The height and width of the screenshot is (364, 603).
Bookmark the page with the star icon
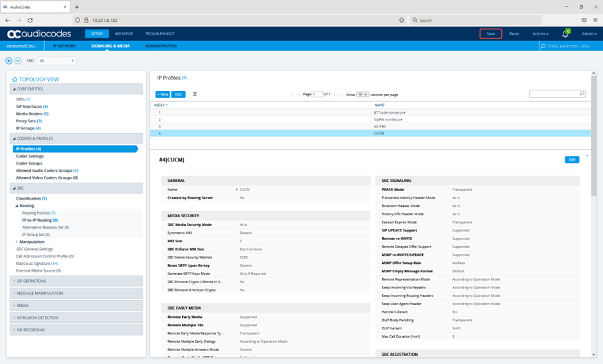[x=402, y=20]
